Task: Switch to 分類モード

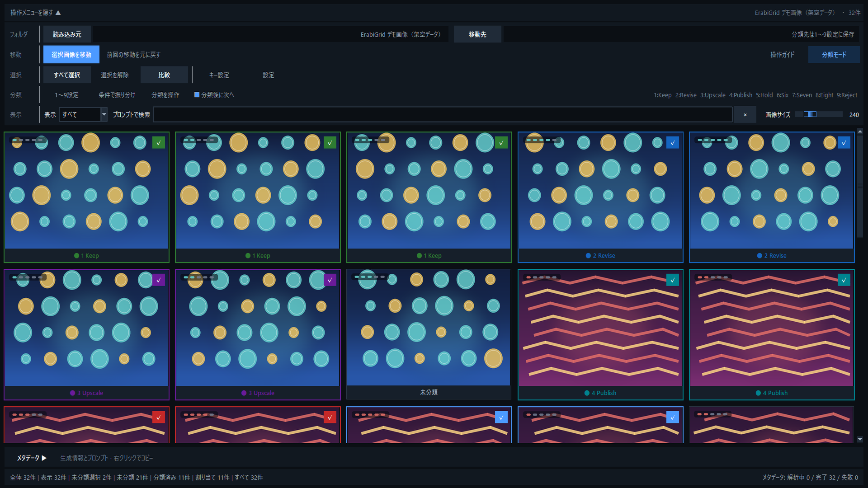Action: (x=834, y=55)
